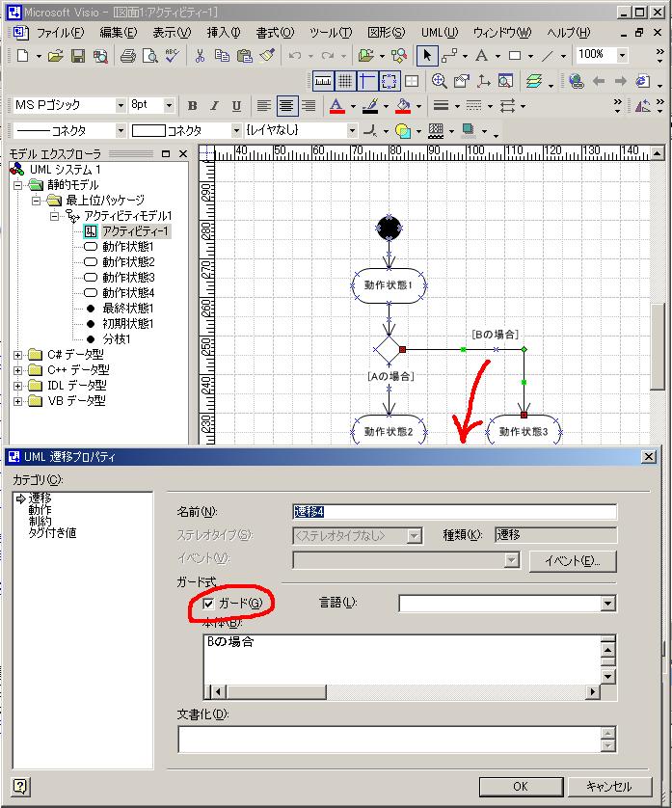This screenshot has width=672, height=808.
Task: Pick the Rectangle drawing tool
Action: click(514, 56)
